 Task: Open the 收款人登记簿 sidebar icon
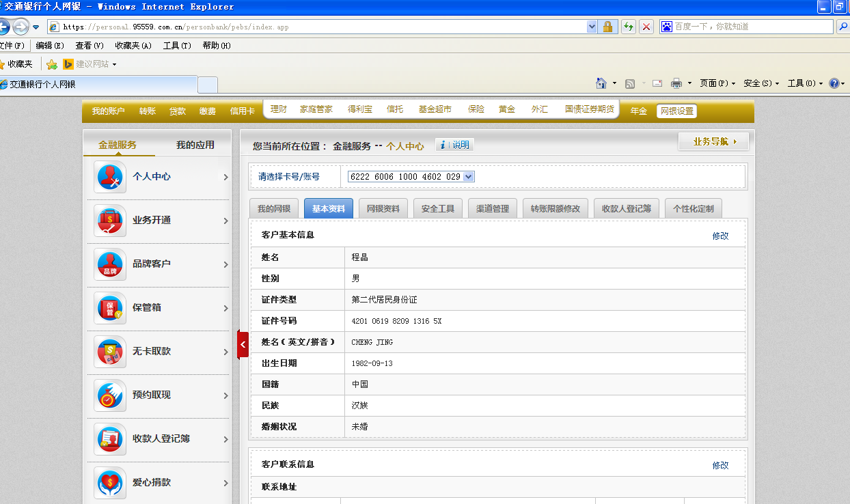[110, 439]
